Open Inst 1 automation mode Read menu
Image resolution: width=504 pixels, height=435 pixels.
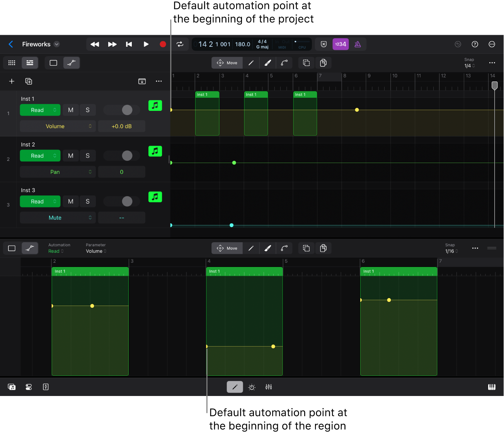coord(40,110)
